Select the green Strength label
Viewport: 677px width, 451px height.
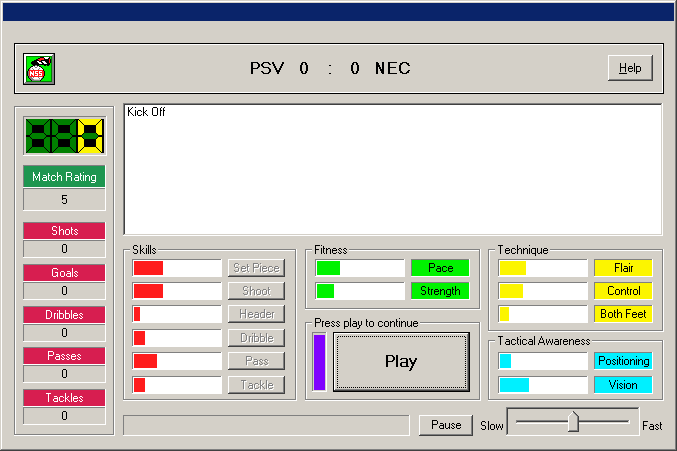440,291
